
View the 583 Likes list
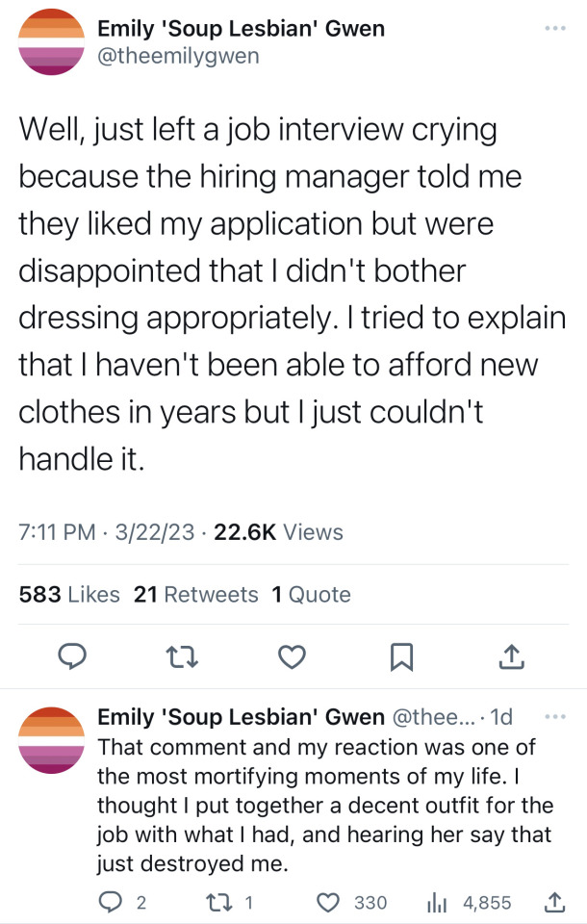pos(69,595)
